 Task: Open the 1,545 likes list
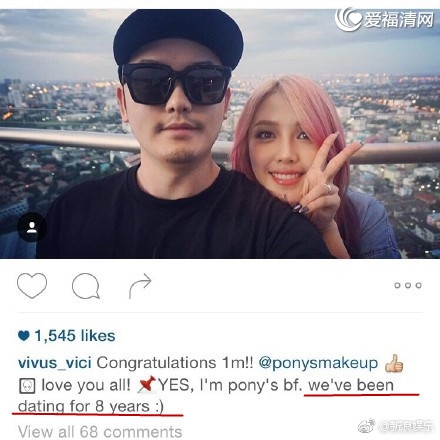pos(75,335)
